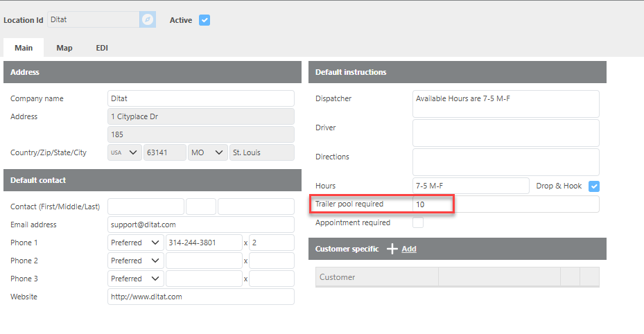Click the Trailer pool required field
644x334 pixels.
[x=505, y=204]
